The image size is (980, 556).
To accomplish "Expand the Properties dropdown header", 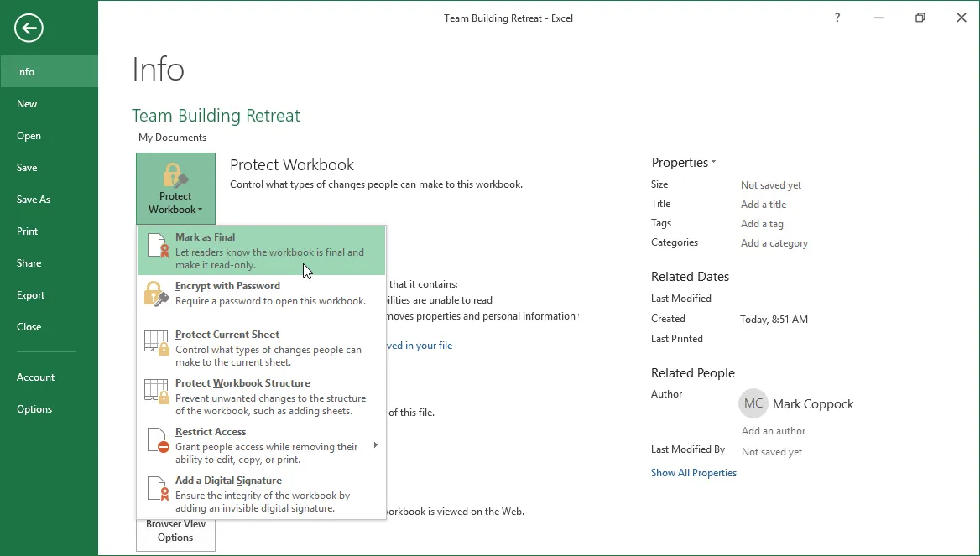I will (683, 163).
